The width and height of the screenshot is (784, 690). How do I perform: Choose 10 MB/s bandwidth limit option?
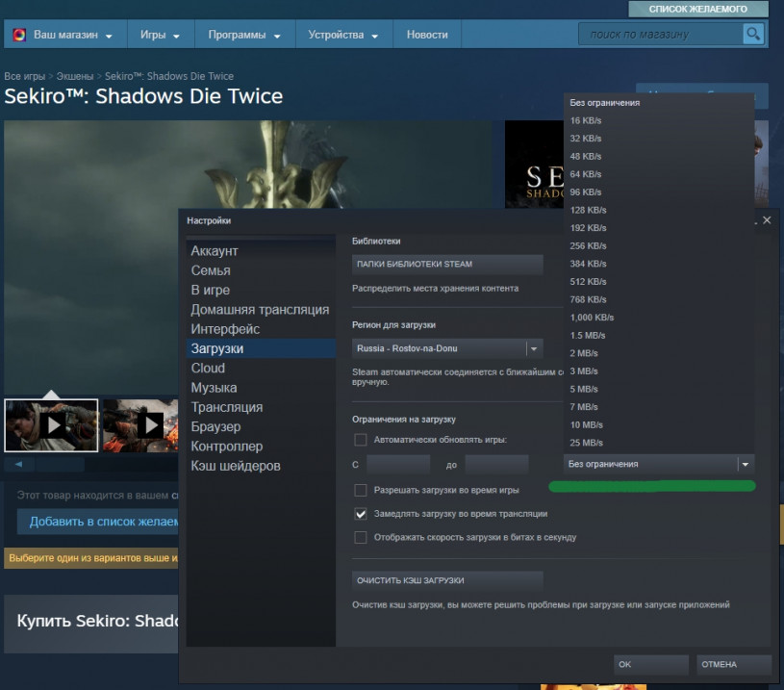[x=587, y=424]
